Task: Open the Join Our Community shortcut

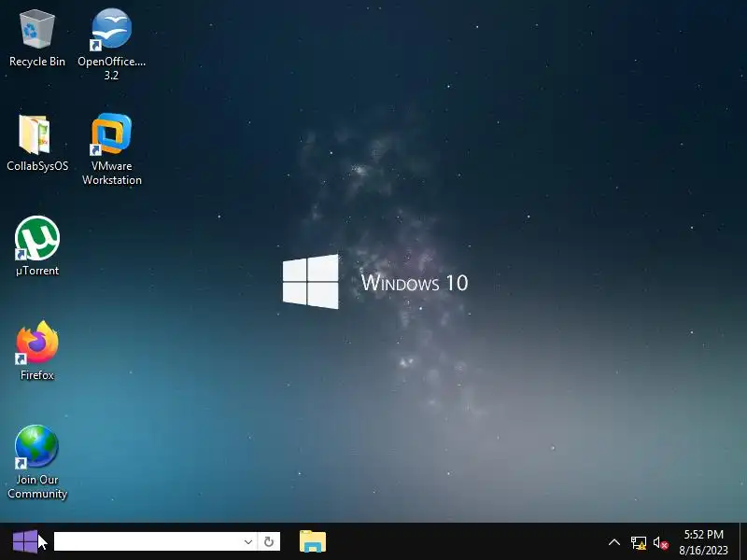Action: tap(37, 462)
